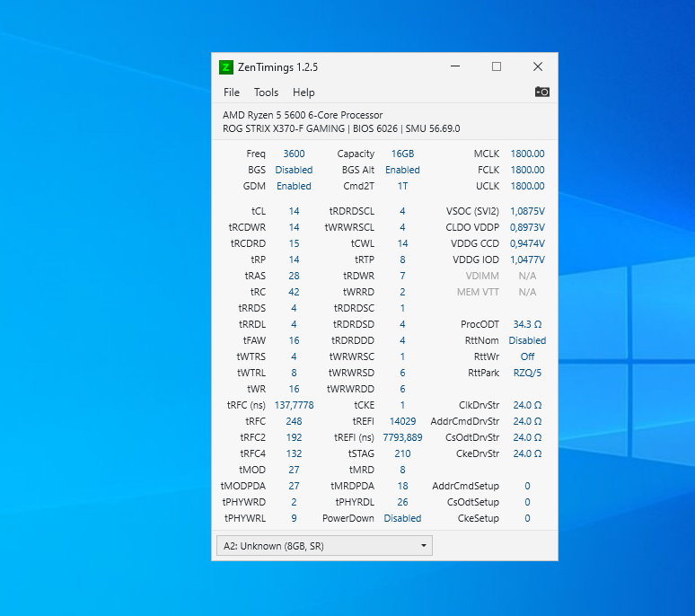Click the VDDG CCD value 0,9474V
Viewport: 695px width, 616px height.
(x=527, y=243)
